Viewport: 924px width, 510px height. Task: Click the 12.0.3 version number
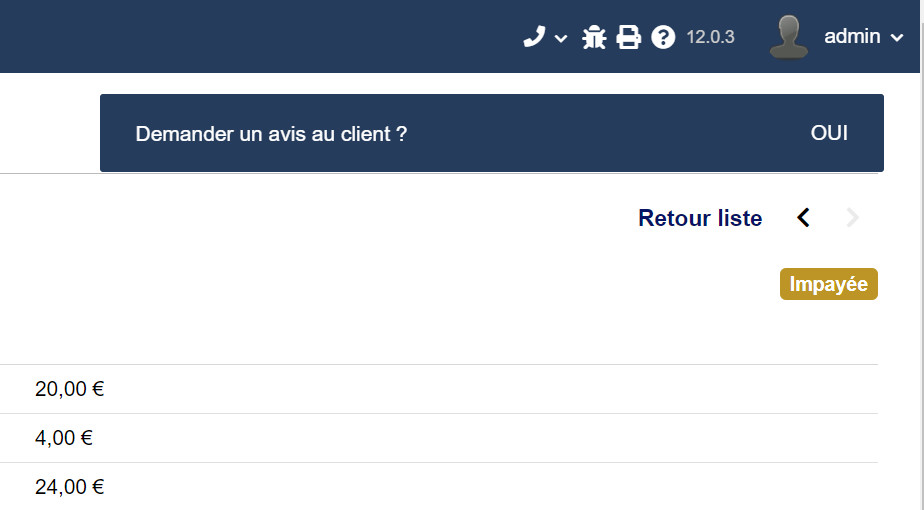(x=710, y=38)
